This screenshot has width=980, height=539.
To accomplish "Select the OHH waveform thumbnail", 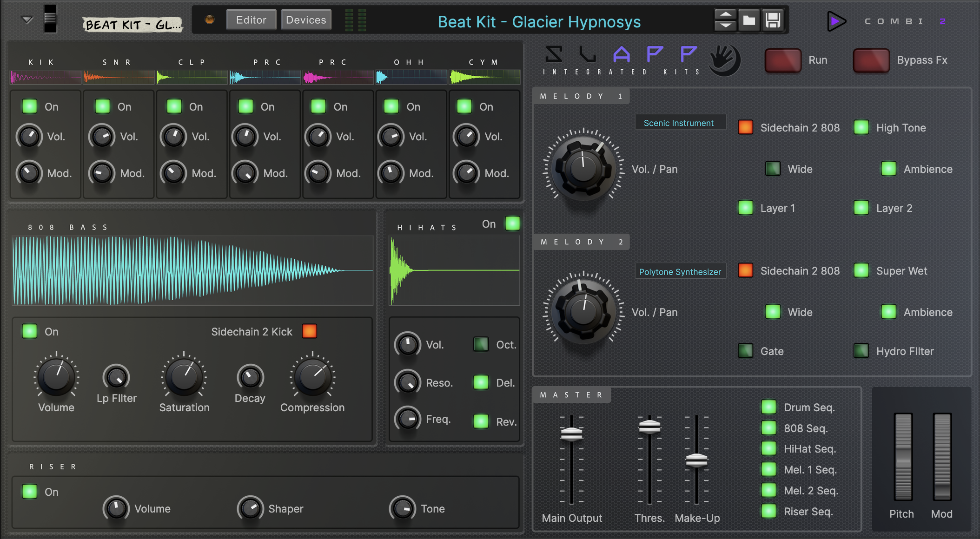I will coord(411,77).
